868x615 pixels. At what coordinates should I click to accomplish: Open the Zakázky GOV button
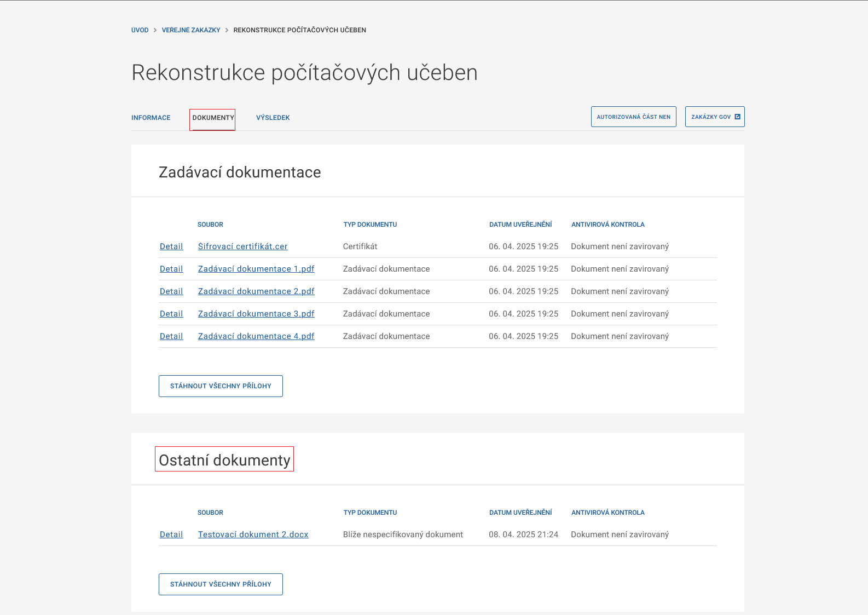click(x=715, y=117)
